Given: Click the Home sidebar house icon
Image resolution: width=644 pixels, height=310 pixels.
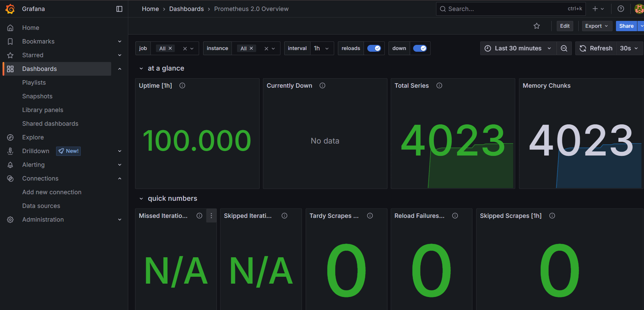Looking at the screenshot, I should (x=10, y=28).
